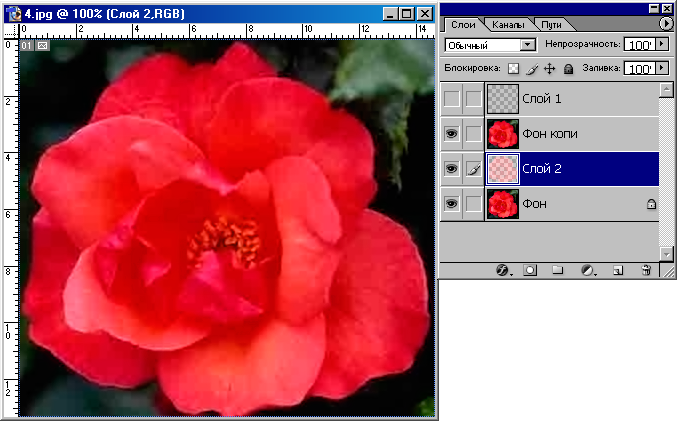Click paintbrush indicator for Слой 2
This screenshot has width=677, height=421.
[x=473, y=169]
